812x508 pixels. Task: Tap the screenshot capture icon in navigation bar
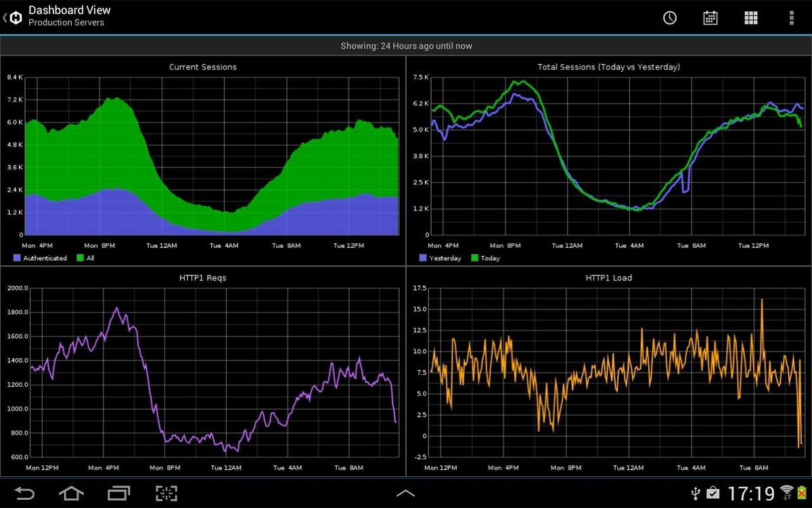166,493
